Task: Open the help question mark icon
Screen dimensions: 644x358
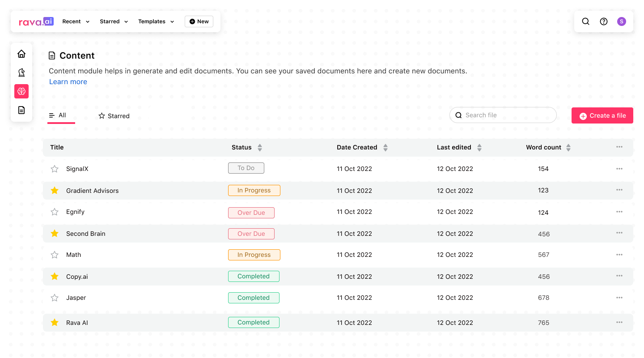Action: [604, 21]
